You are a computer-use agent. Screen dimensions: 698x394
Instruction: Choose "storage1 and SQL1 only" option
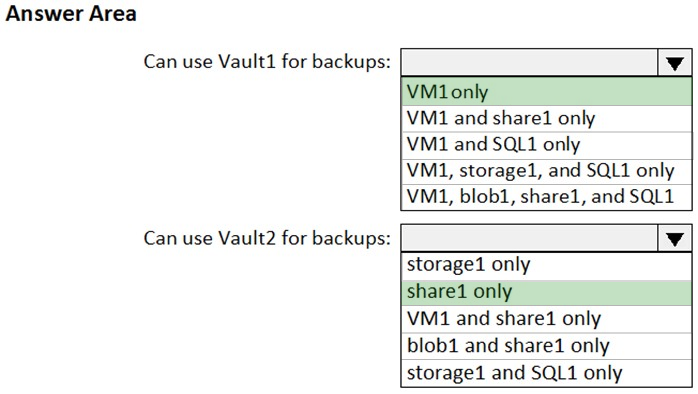click(x=547, y=373)
